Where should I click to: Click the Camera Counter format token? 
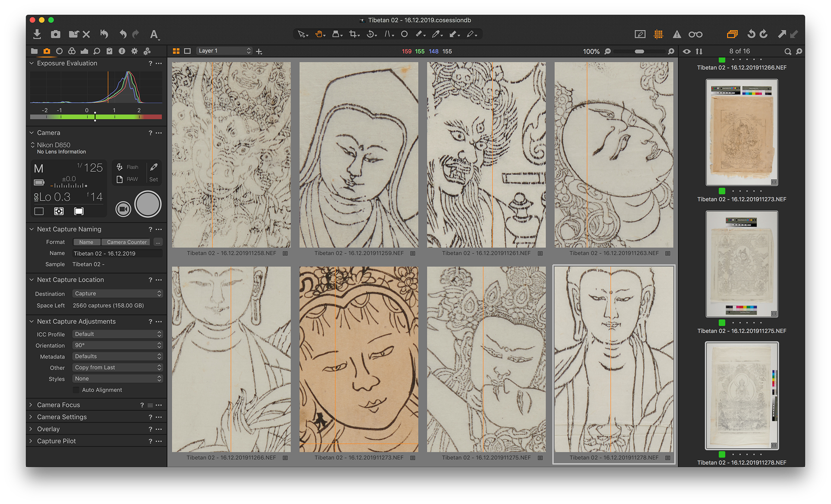pos(127,242)
